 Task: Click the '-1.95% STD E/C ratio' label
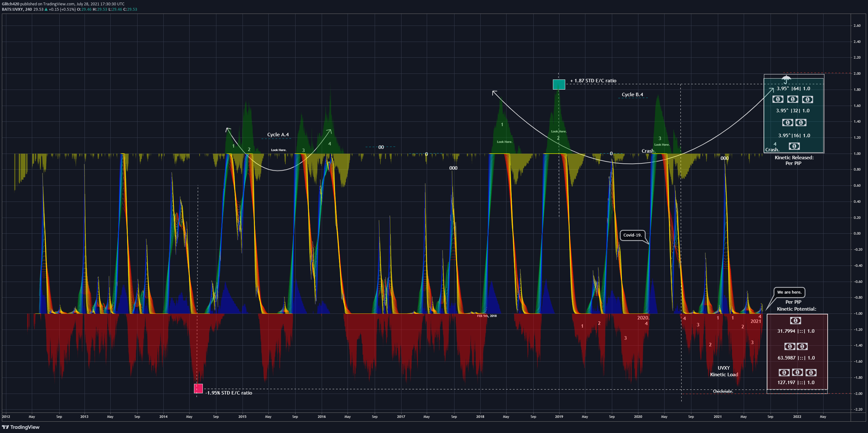(229, 393)
